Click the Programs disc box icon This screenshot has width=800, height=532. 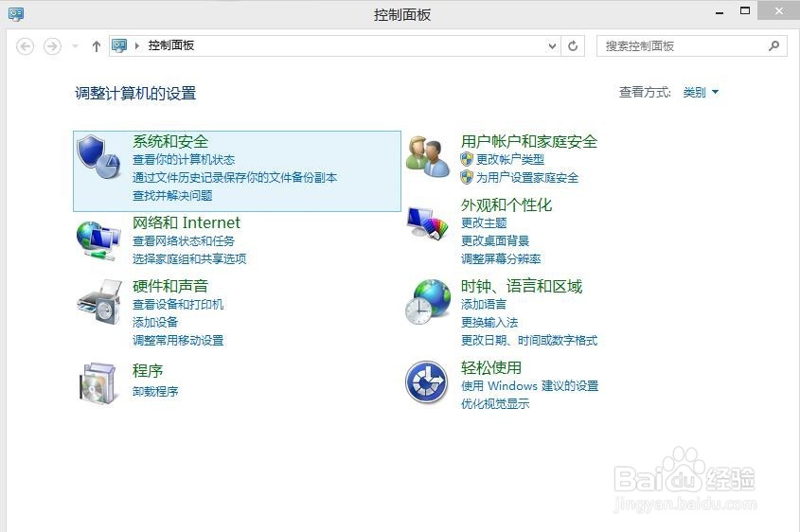[x=98, y=382]
